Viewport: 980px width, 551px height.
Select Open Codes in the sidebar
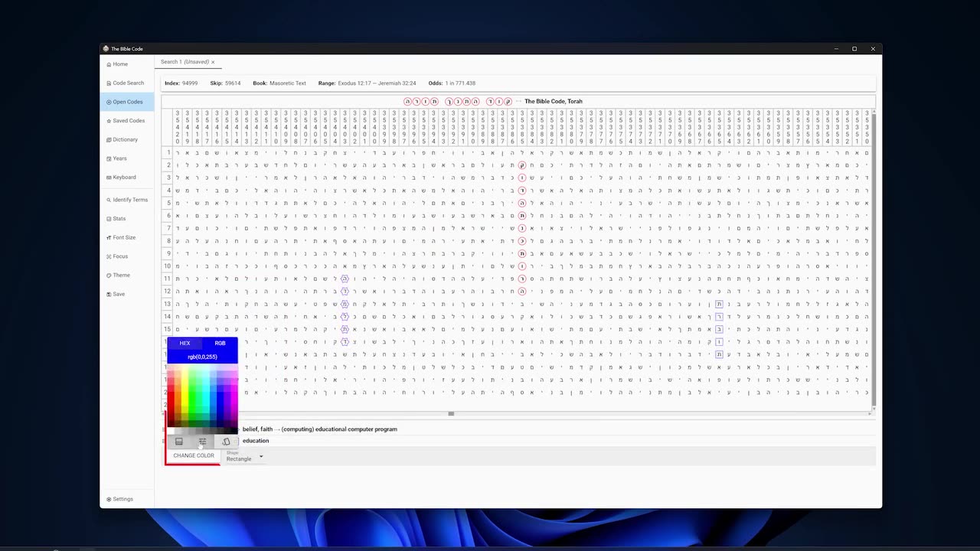pyautogui.click(x=127, y=102)
